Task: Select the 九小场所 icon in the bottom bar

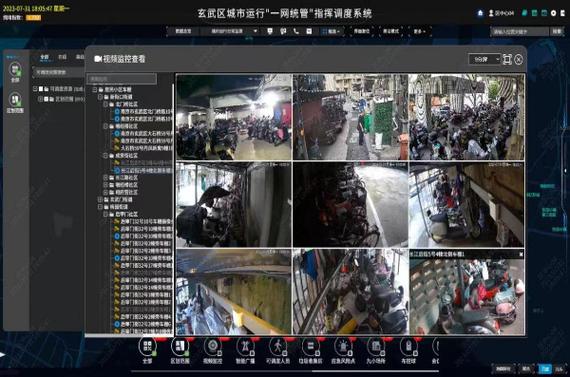Action: [376, 346]
